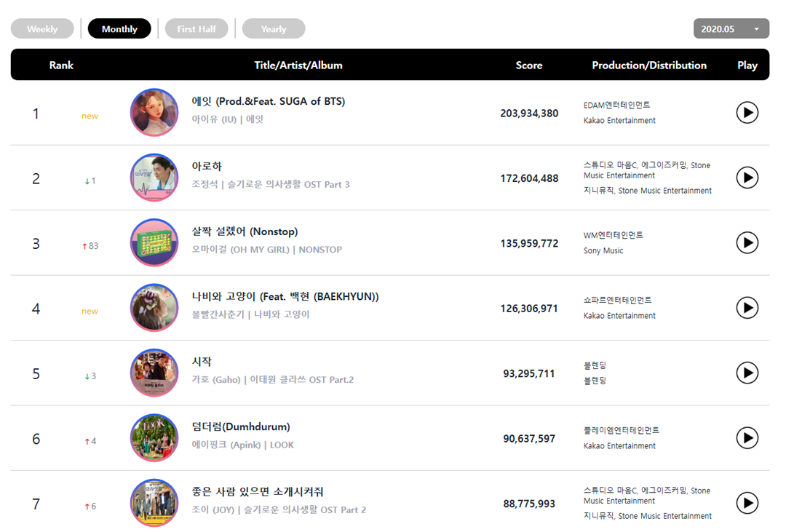Open song title 에잇 (Prod.&Feat. SUGA of BTS)

coord(268,101)
